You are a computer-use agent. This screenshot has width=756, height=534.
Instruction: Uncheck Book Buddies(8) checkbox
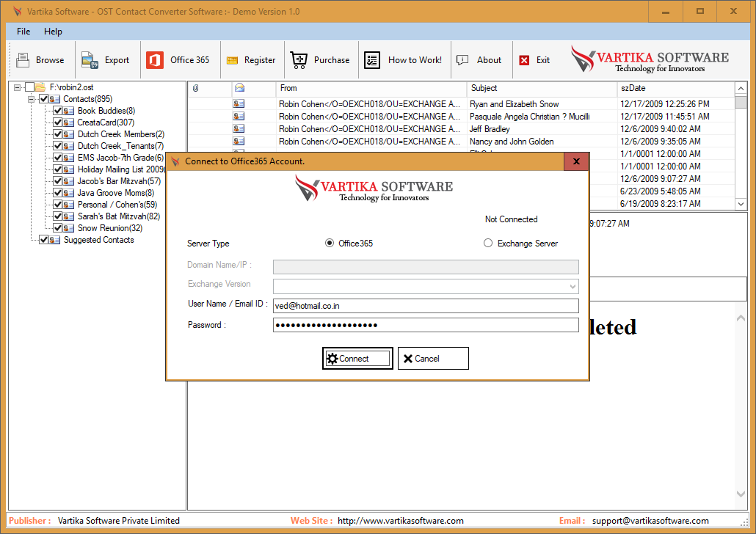(x=57, y=111)
